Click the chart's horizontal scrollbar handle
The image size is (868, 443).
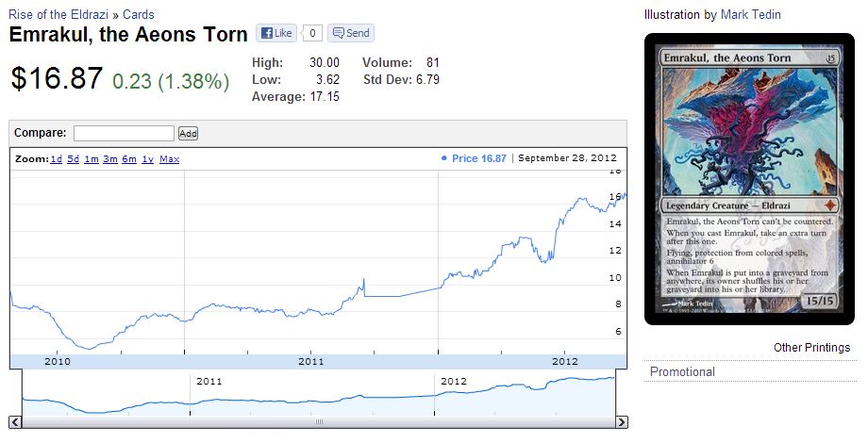click(x=318, y=421)
